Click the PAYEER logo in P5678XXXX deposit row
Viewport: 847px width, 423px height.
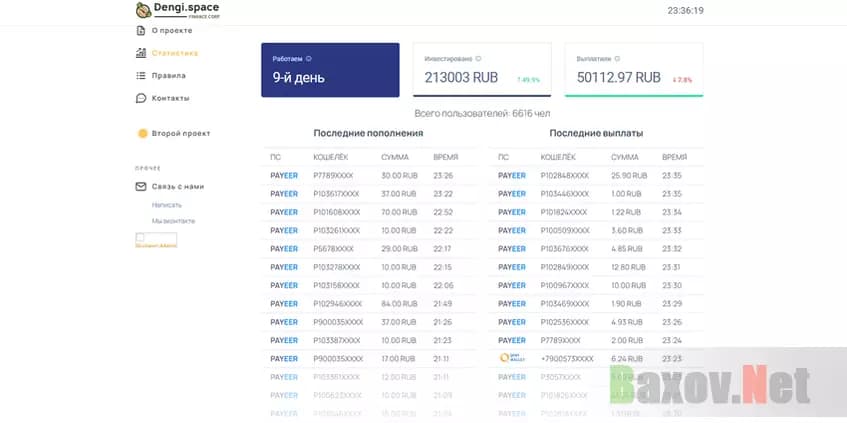(284, 249)
